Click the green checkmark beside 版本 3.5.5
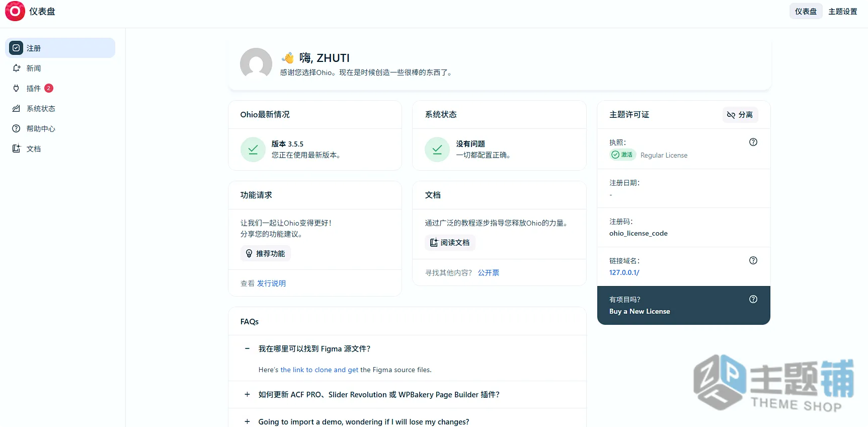 (253, 150)
